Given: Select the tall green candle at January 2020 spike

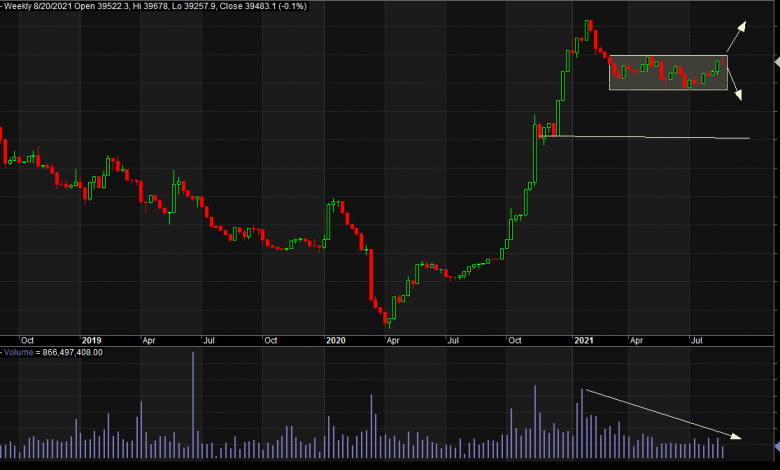Looking at the screenshot, I should 328,220.
